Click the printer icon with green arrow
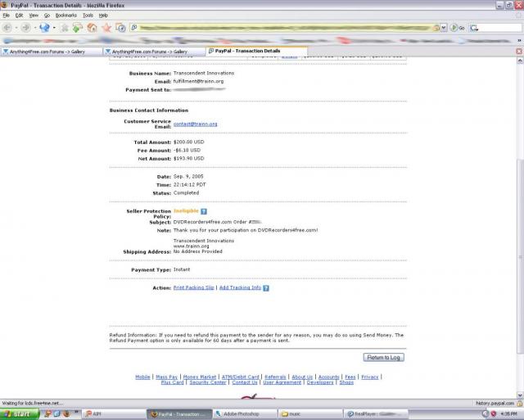 78,28
